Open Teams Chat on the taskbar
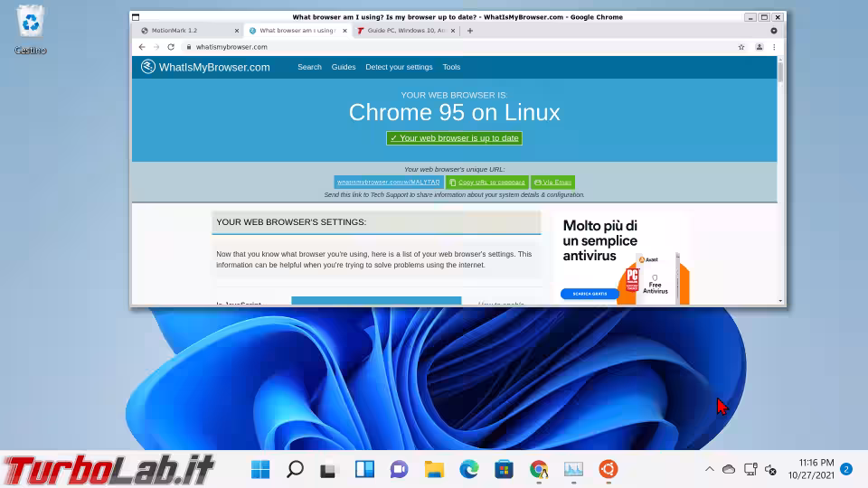Viewport: 868px width, 488px height. tap(399, 470)
